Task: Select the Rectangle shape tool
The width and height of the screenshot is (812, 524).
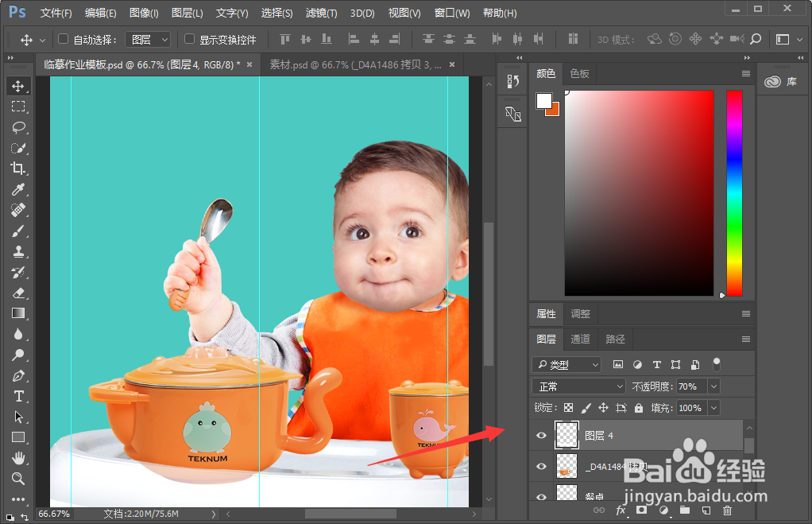Action: pos(18,437)
